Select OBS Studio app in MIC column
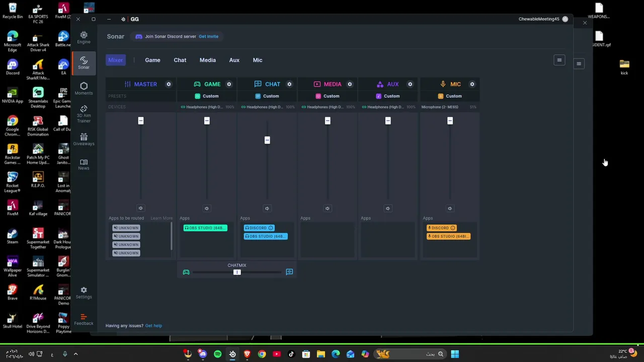The height and width of the screenshot is (362, 644). coord(448,236)
